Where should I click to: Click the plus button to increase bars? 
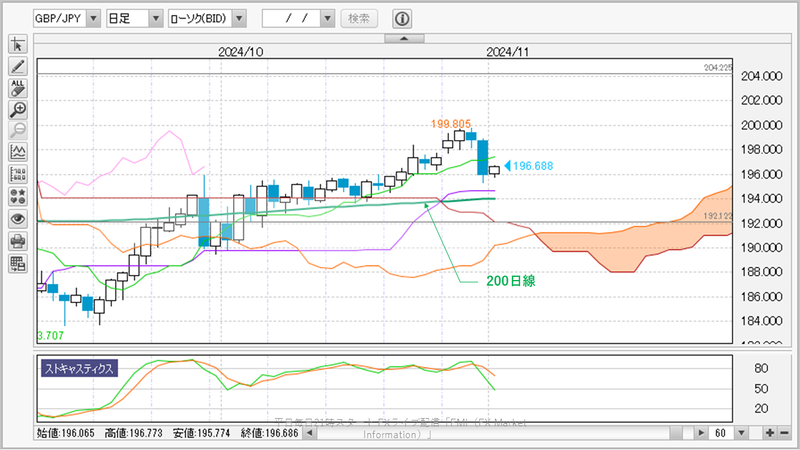point(769,433)
